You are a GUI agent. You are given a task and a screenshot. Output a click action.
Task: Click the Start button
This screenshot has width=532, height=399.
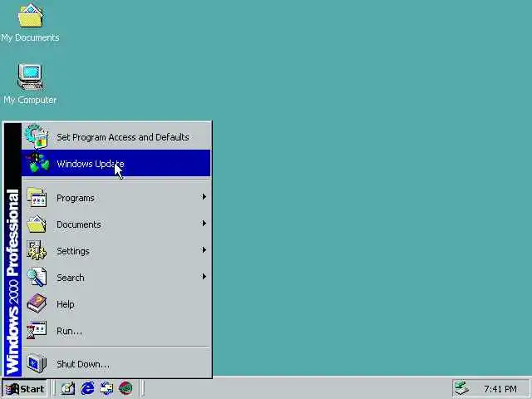(x=25, y=388)
